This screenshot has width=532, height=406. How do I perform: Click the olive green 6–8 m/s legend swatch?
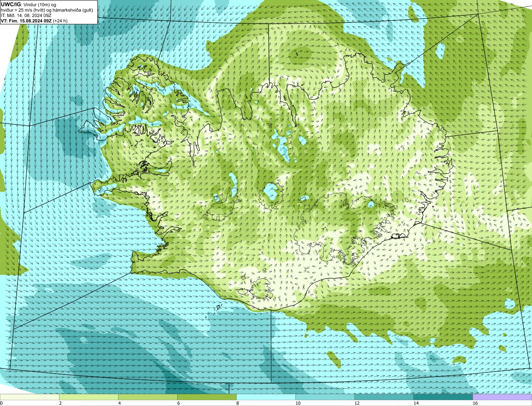(207, 397)
